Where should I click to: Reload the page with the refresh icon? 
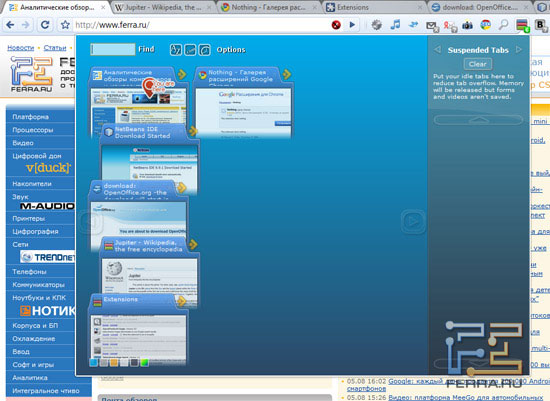(x=45, y=25)
